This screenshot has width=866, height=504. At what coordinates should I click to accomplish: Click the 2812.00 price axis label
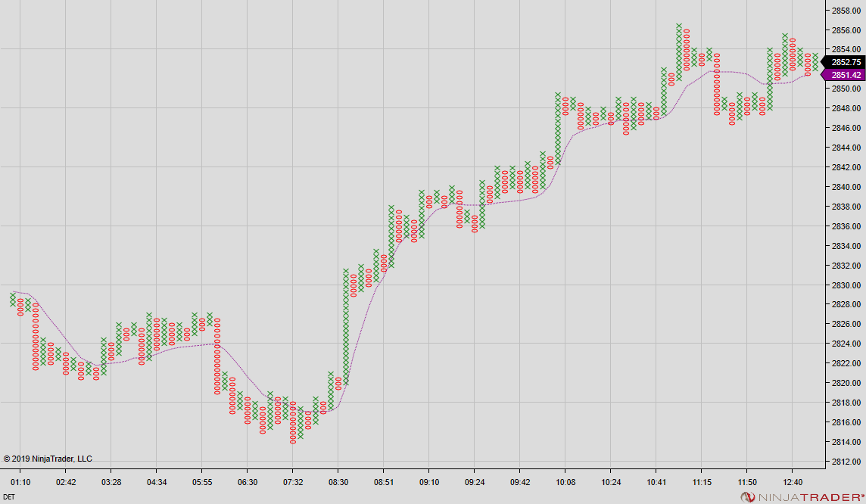click(846, 462)
